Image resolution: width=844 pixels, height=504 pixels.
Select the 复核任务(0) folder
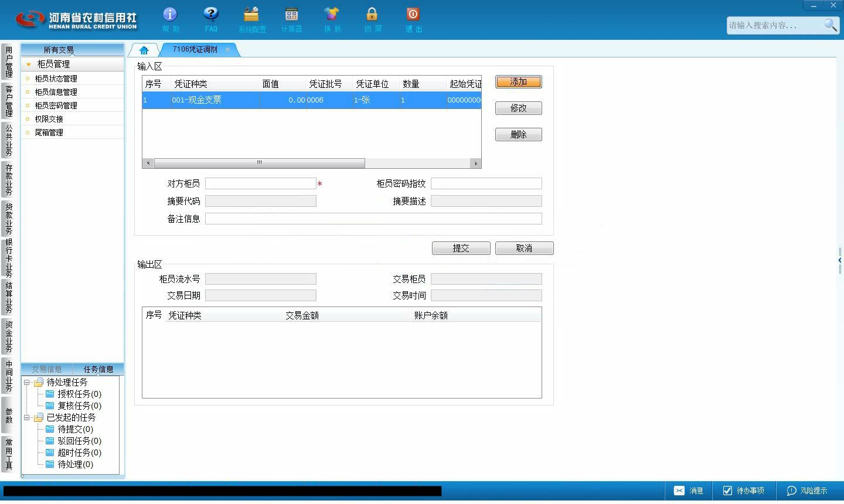(x=73, y=406)
